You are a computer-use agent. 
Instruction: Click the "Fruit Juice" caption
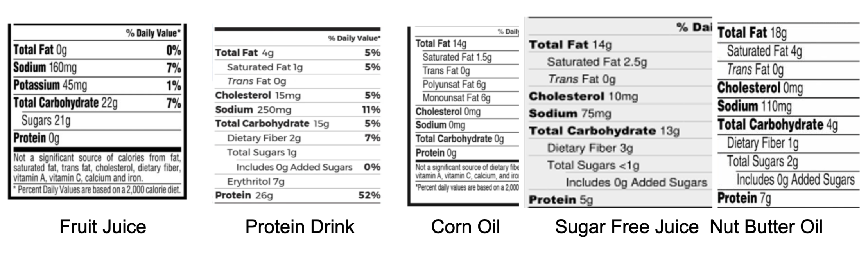103,227
